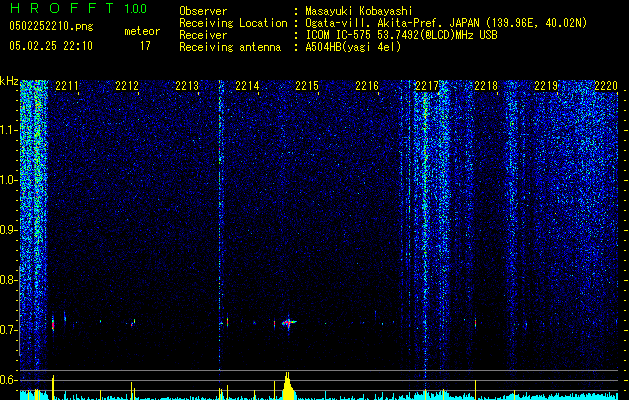Viewport: 629px width, 400px height.
Task: Click the ICOM IC-575 receiver frequency text
Action: tap(401, 35)
